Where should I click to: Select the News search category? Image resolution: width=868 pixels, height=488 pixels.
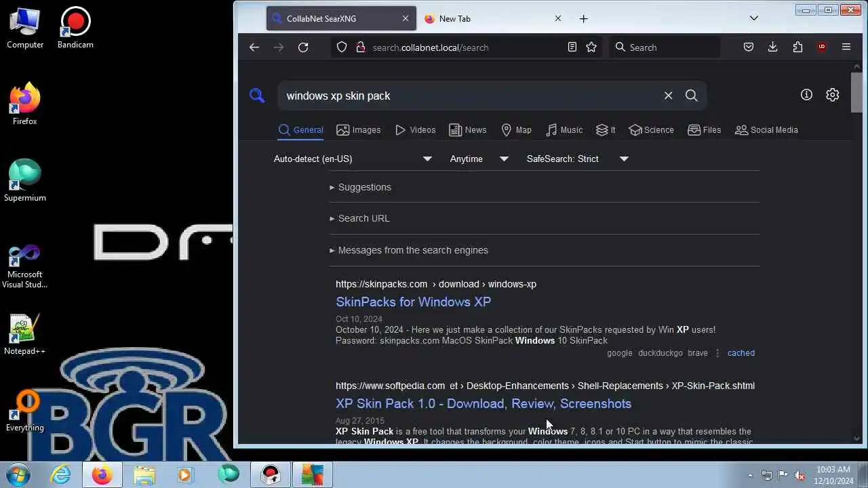coord(467,130)
